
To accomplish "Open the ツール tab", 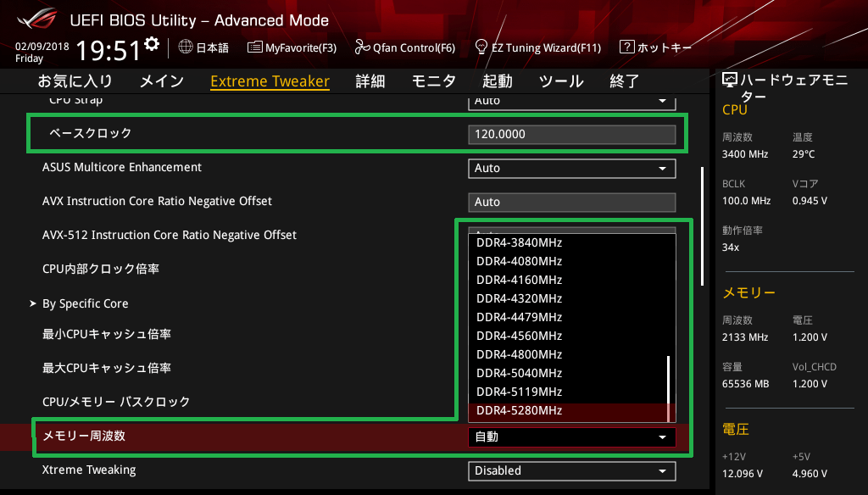I will point(561,81).
